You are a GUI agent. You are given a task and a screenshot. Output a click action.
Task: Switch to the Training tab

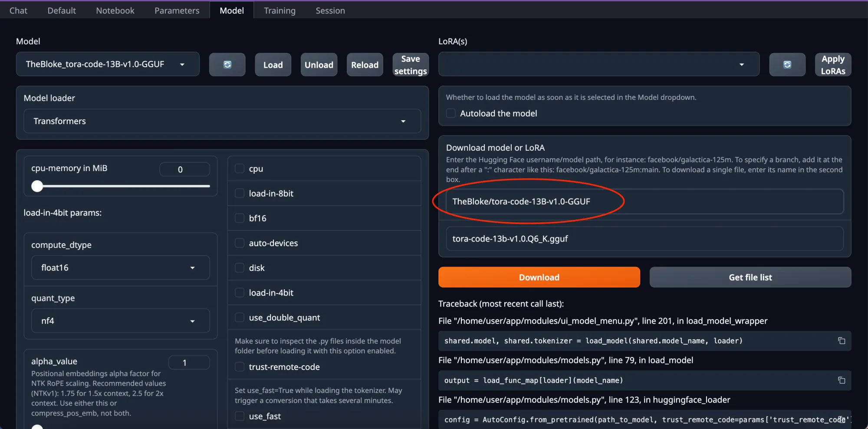click(x=279, y=10)
